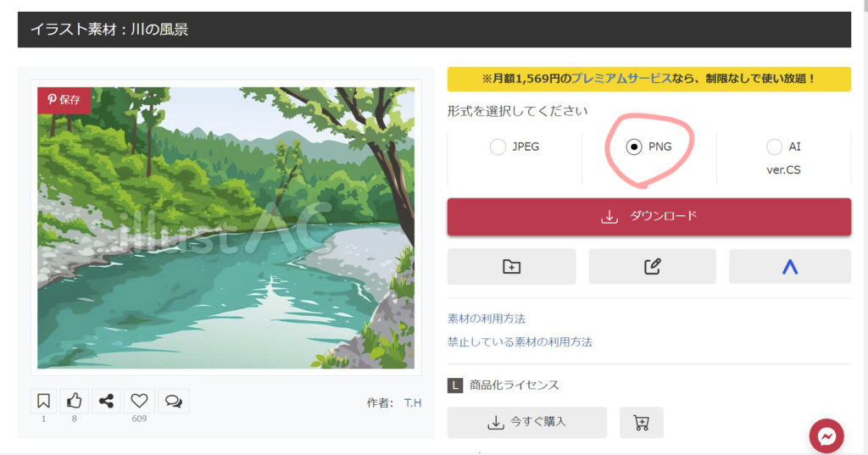Click the Pinterest 保存 save badge
The height and width of the screenshot is (455, 868).
[64, 99]
